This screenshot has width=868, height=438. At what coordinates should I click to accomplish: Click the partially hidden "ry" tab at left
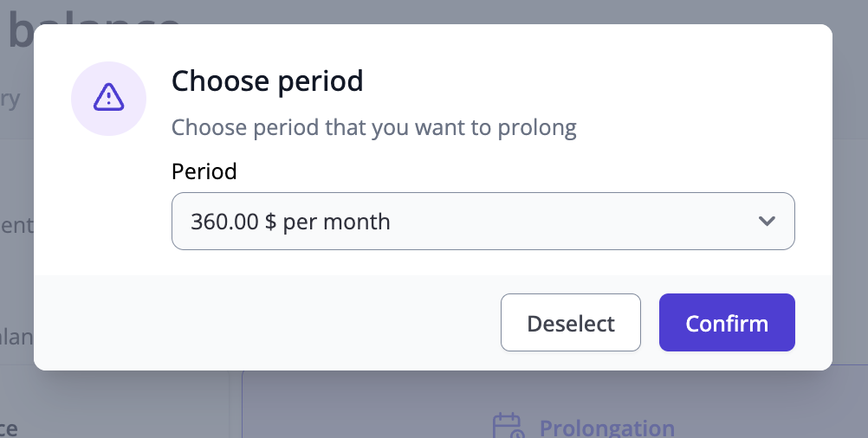click(x=10, y=99)
